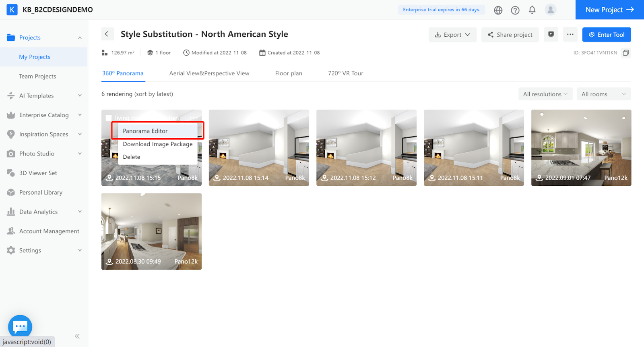The height and width of the screenshot is (347, 644).
Task: Click the presentation screen icon button
Action: coord(551,35)
